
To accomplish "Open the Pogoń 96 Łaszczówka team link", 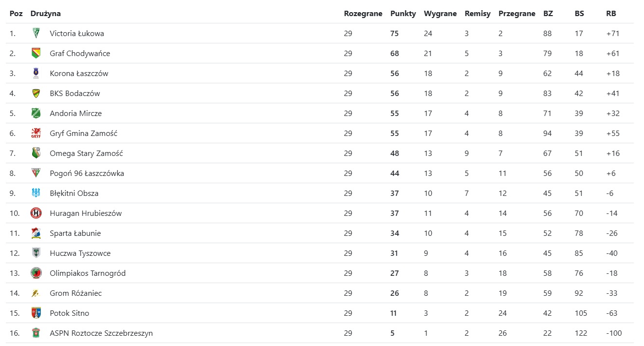I will 87,173.
